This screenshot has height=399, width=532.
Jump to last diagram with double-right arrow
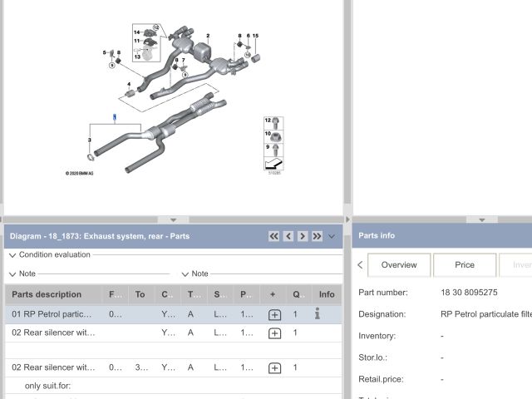[x=317, y=236]
